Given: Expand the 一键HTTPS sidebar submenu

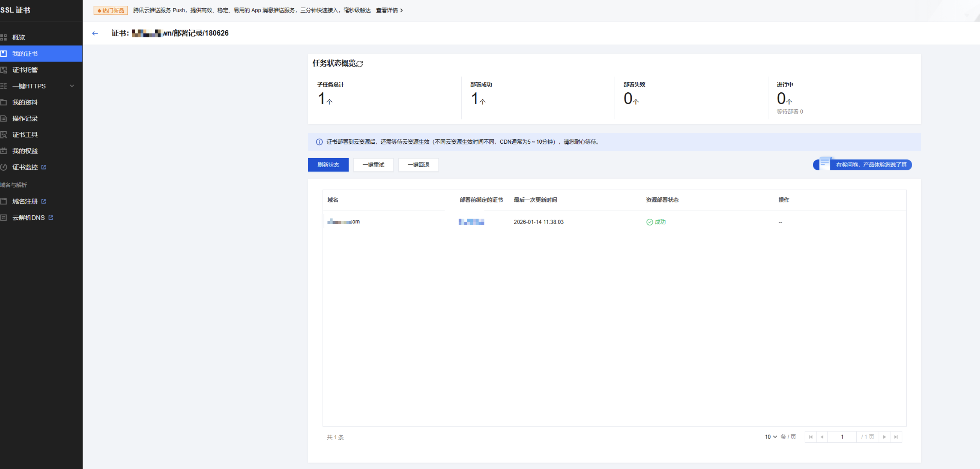Looking at the screenshot, I should (x=72, y=86).
